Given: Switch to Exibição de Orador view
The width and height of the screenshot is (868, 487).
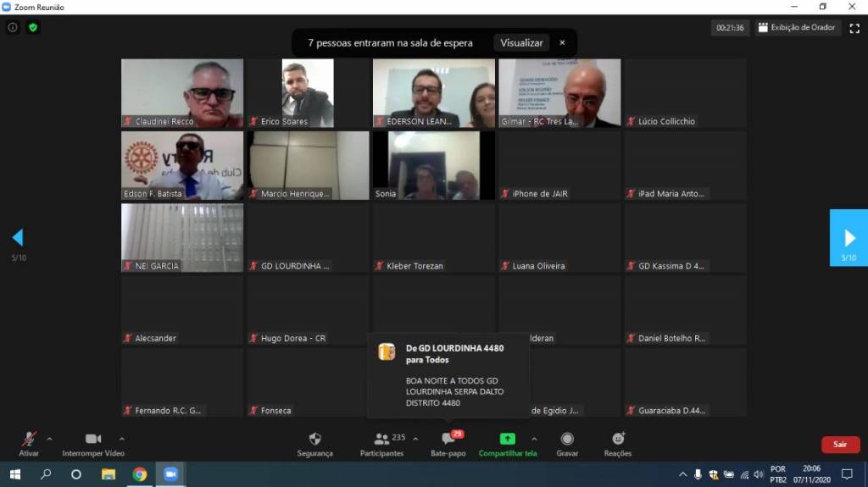Looking at the screenshot, I should [796, 28].
